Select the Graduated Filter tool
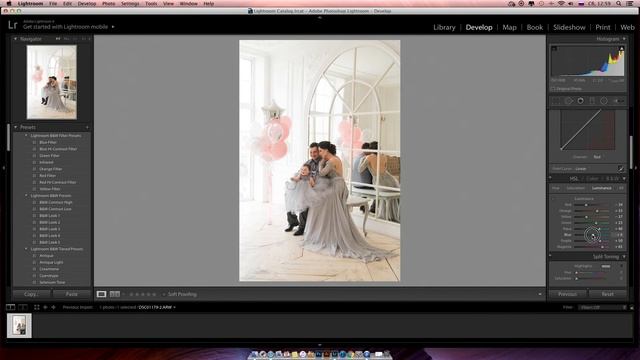 [592, 101]
